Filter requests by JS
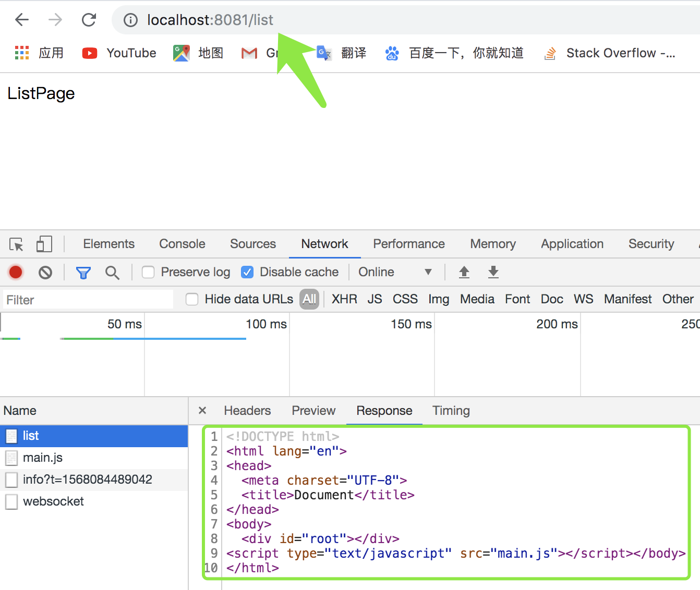 pos(375,299)
